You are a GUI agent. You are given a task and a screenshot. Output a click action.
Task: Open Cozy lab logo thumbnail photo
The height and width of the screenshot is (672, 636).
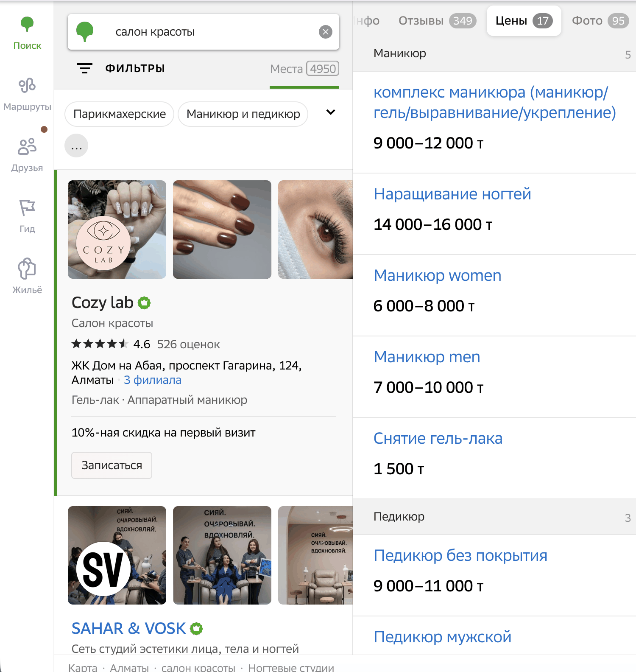point(117,230)
